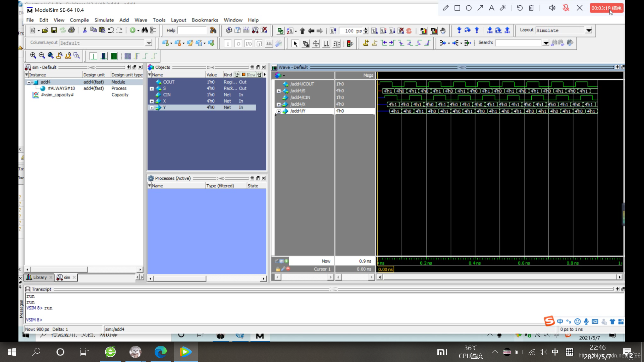Image resolution: width=644 pixels, height=362 pixels.
Task: Open the Layout Simulate dropdown
Action: [589, 30]
